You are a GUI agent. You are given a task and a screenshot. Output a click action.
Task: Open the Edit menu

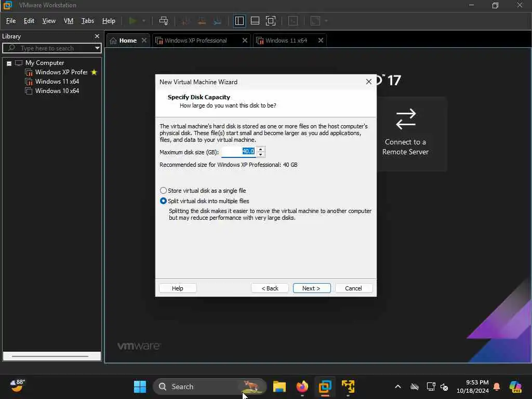29,21
